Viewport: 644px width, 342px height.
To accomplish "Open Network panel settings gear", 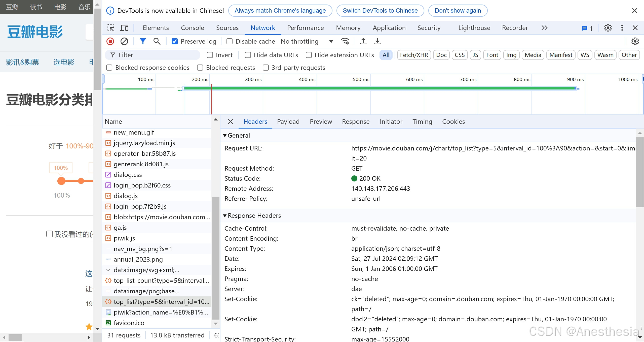I will tap(635, 41).
